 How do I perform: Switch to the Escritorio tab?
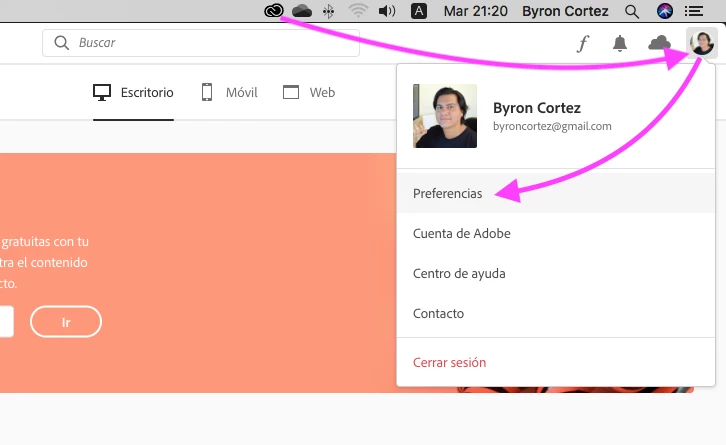[x=133, y=93]
